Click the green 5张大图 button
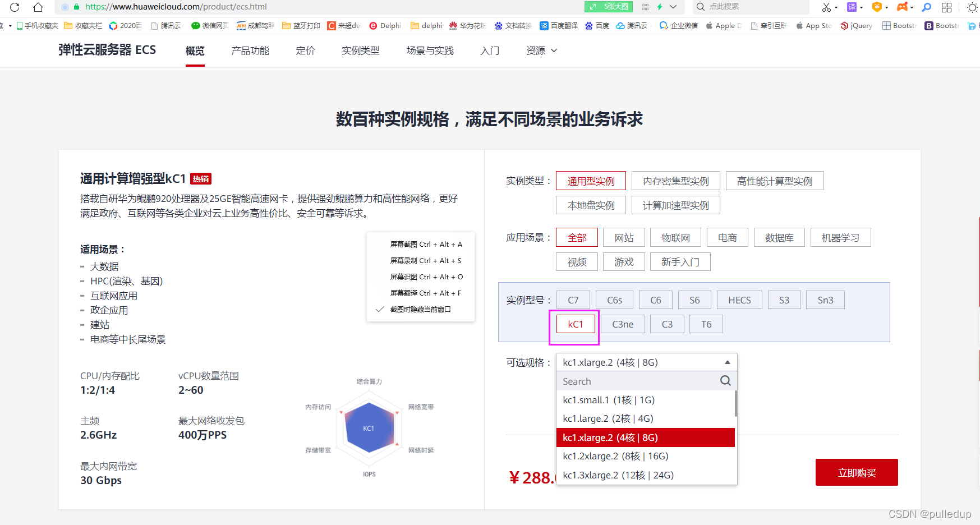The width and height of the screenshot is (980, 525). click(609, 7)
